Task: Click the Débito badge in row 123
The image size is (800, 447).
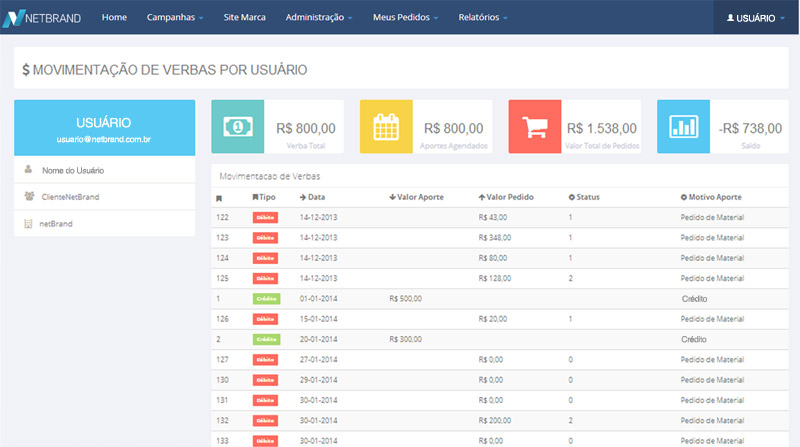Action: coord(265,238)
